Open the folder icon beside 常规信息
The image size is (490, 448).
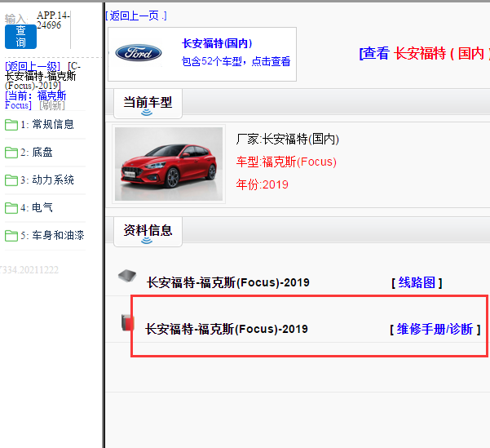[11, 125]
